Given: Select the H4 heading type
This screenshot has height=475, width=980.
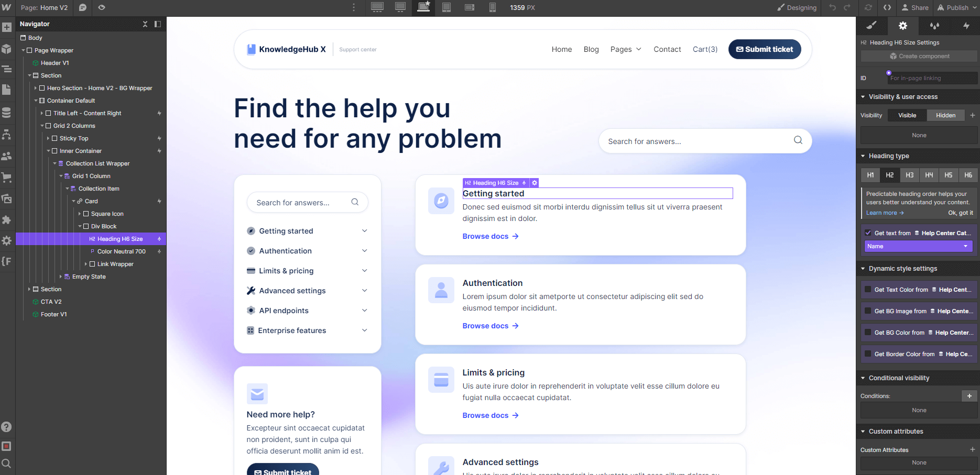Looking at the screenshot, I should point(928,175).
